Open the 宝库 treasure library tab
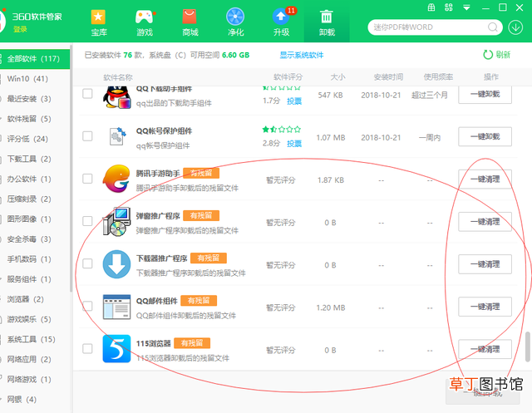This screenshot has width=532, height=413. (99, 22)
